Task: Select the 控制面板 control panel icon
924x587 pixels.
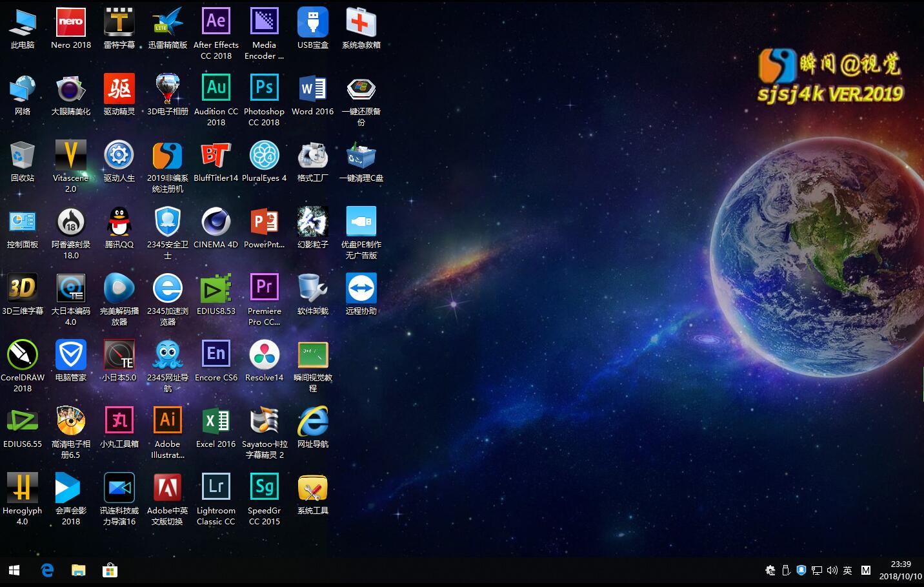Action: point(23,221)
